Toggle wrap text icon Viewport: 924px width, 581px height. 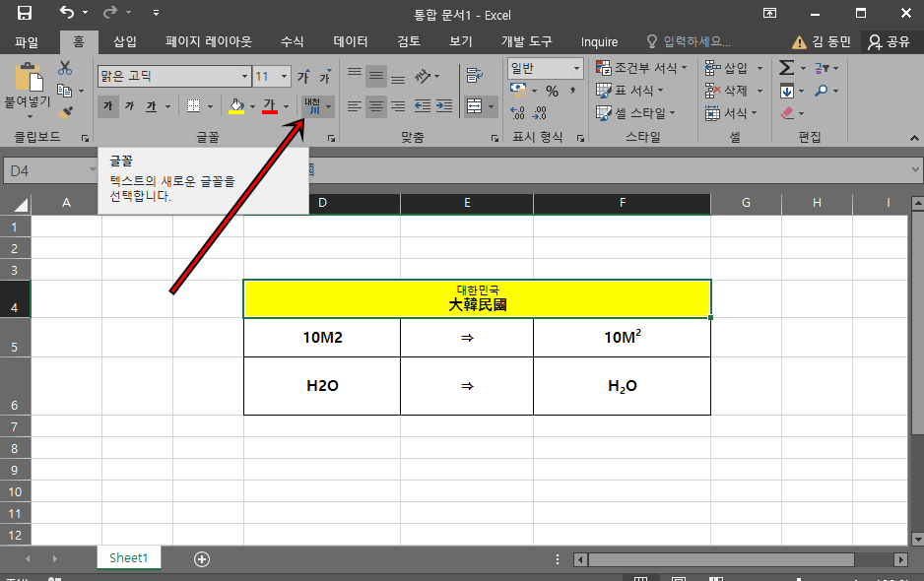pos(475,76)
